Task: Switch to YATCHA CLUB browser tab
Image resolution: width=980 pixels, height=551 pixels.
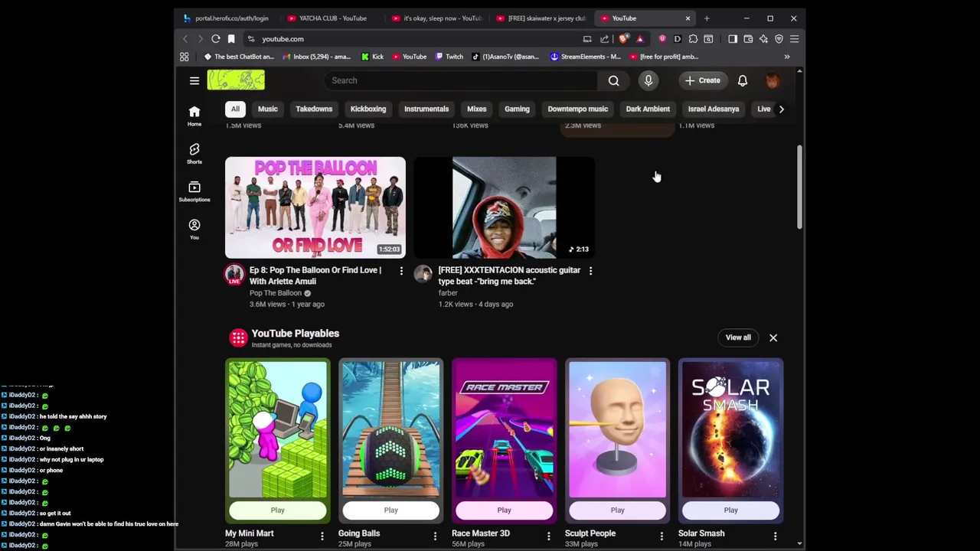Action: pos(332,18)
